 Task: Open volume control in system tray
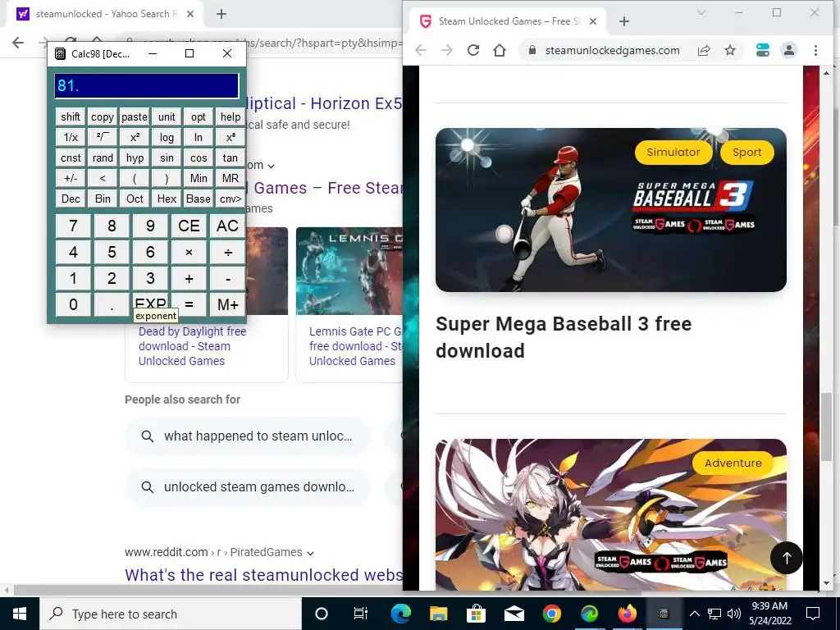click(x=734, y=614)
